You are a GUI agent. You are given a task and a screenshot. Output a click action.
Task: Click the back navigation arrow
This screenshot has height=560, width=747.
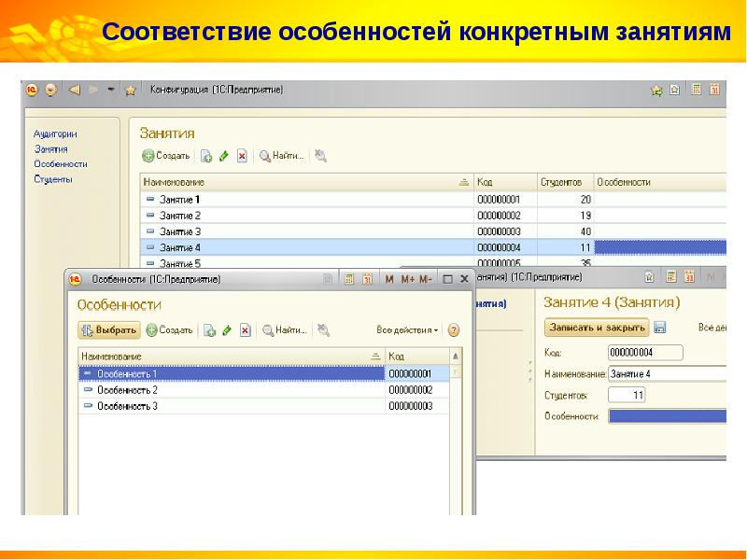[x=74, y=90]
